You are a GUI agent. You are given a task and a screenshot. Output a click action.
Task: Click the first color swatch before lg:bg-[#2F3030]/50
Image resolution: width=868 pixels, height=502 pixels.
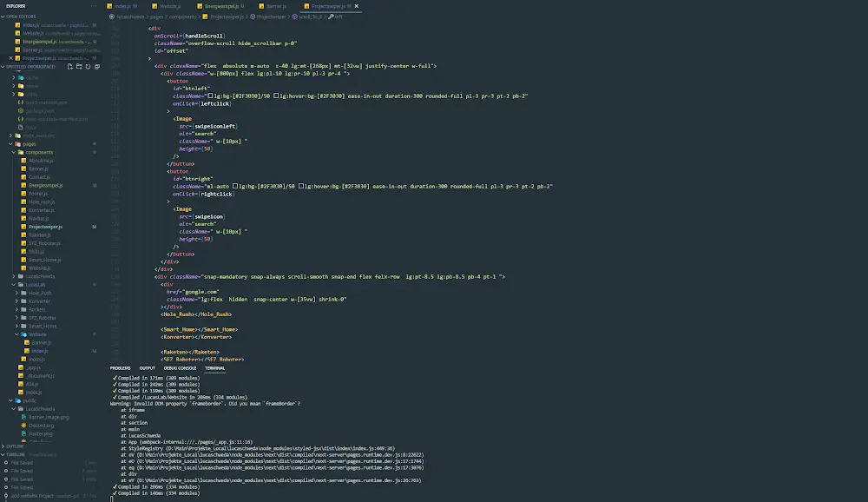click(x=212, y=96)
